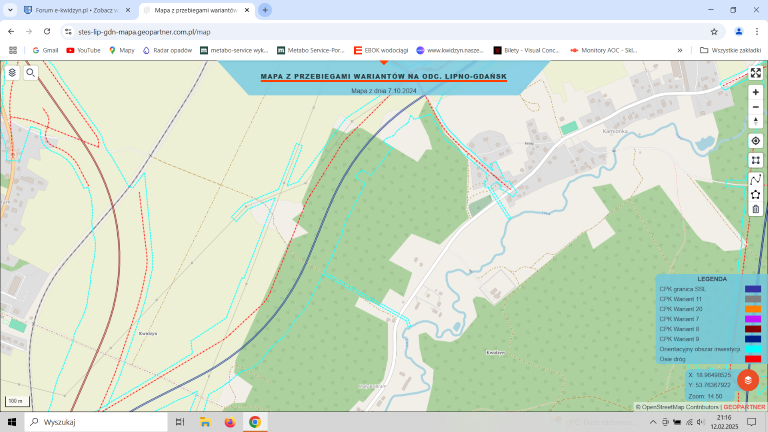Click the OpenStreetMap Contributors link

pyautogui.click(x=679, y=407)
